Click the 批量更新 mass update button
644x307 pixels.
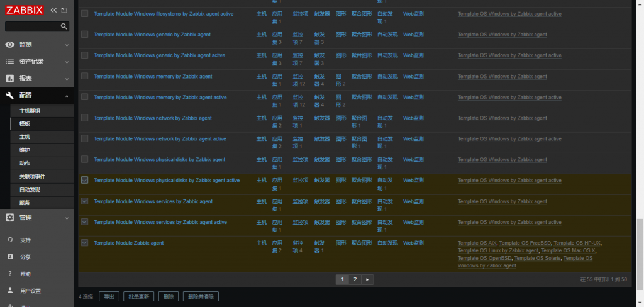point(138,296)
